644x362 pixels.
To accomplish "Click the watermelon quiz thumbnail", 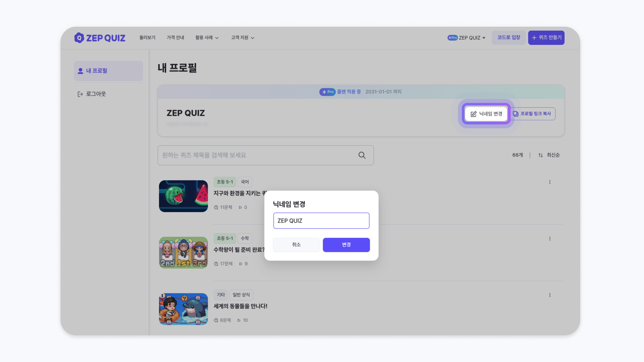I will tap(183, 196).
